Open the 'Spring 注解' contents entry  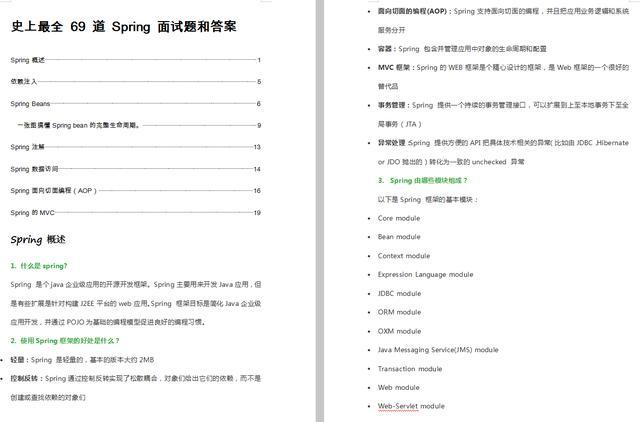click(136, 147)
